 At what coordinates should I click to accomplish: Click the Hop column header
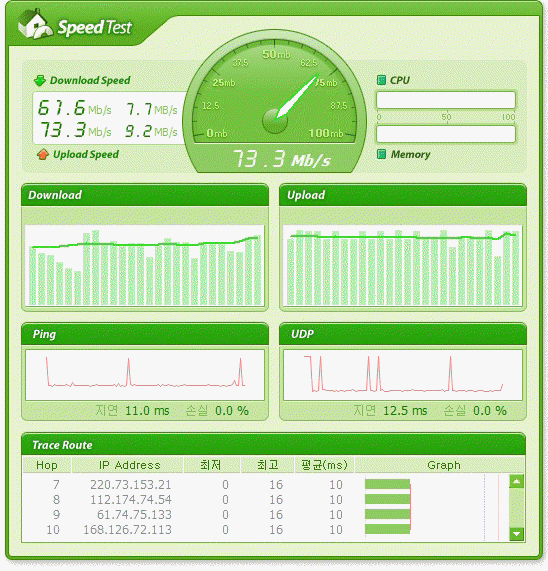47,465
